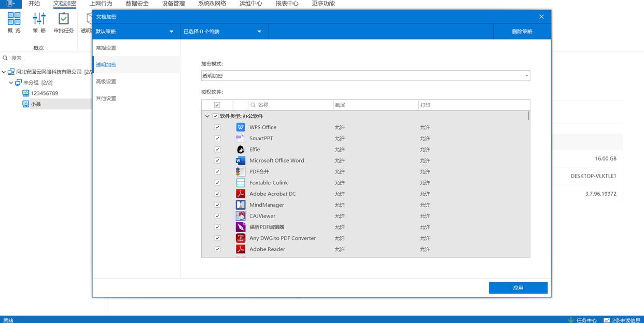Open the 策略 policy settings icon

pos(39,19)
